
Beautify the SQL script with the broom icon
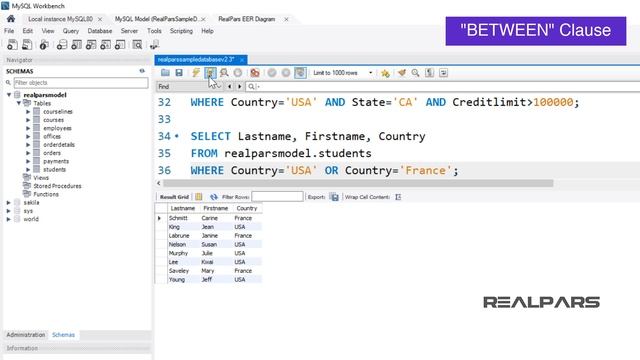(402, 73)
